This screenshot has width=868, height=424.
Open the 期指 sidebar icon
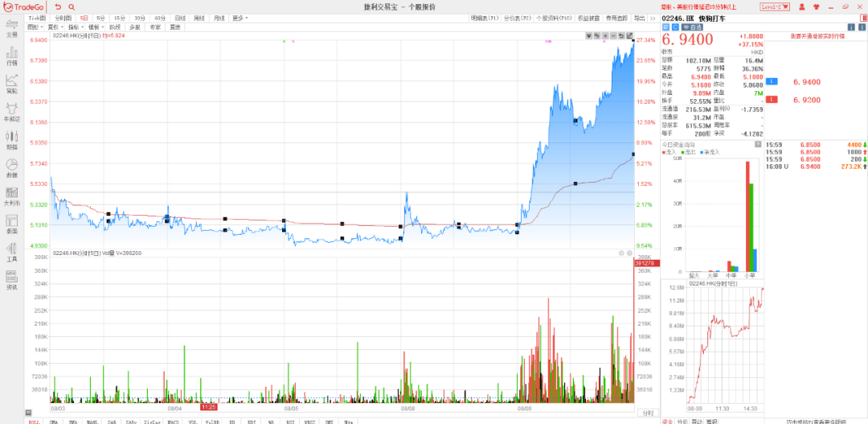pos(12,142)
